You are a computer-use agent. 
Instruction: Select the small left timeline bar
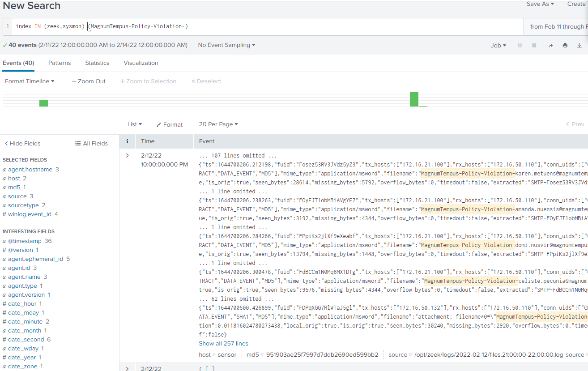(x=43, y=103)
